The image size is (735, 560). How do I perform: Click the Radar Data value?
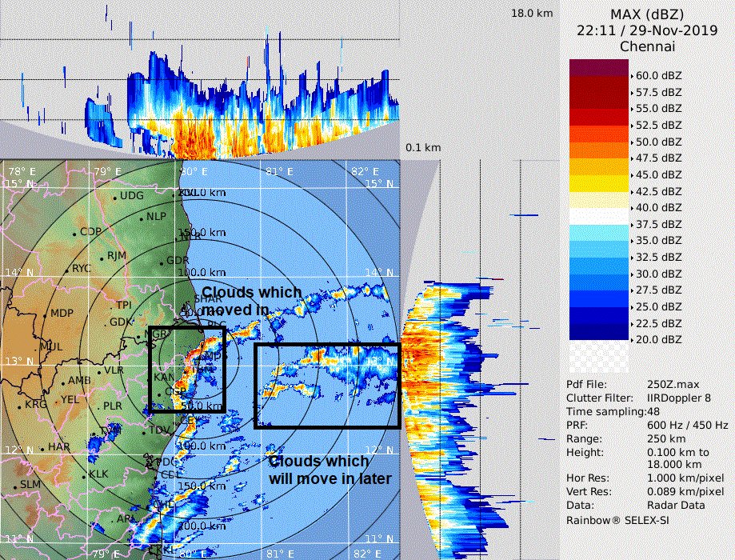[676, 506]
